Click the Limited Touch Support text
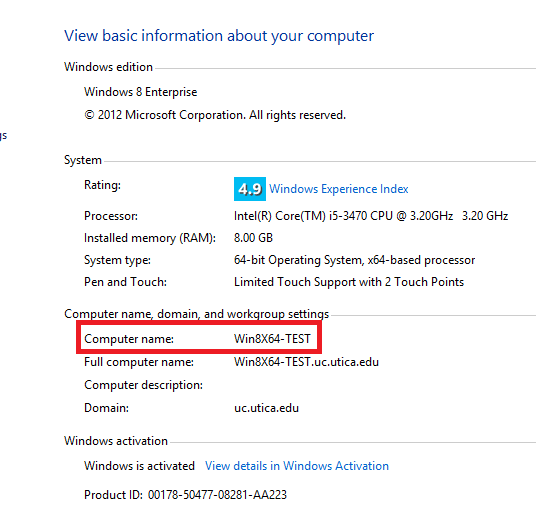This screenshot has height=521, width=536. click(349, 282)
